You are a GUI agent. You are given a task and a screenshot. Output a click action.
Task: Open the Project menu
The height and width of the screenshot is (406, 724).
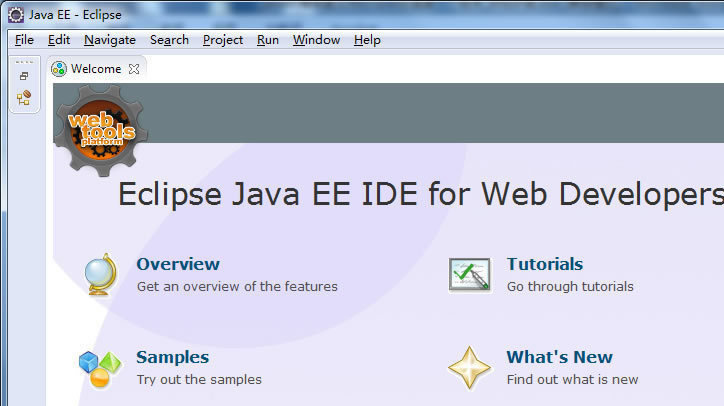(223, 40)
